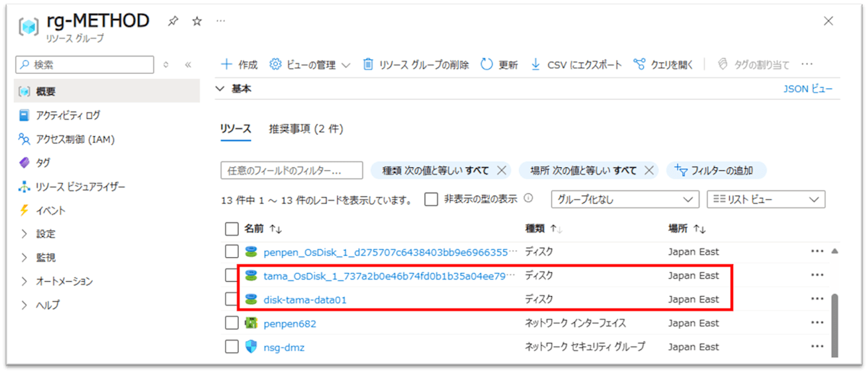Expand 設定 in the sidebar
Image resolution: width=868 pixels, height=373 pixels.
pos(24,234)
